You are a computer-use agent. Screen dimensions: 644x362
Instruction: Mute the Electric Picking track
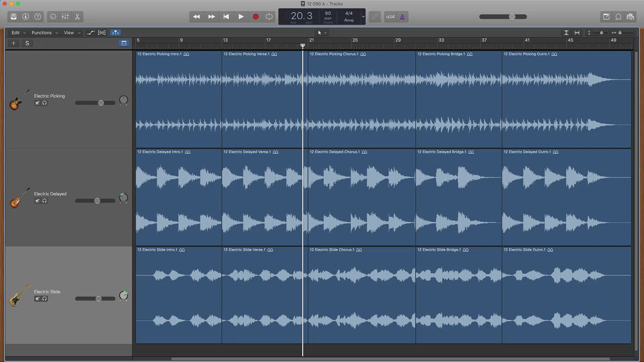pyautogui.click(x=38, y=103)
